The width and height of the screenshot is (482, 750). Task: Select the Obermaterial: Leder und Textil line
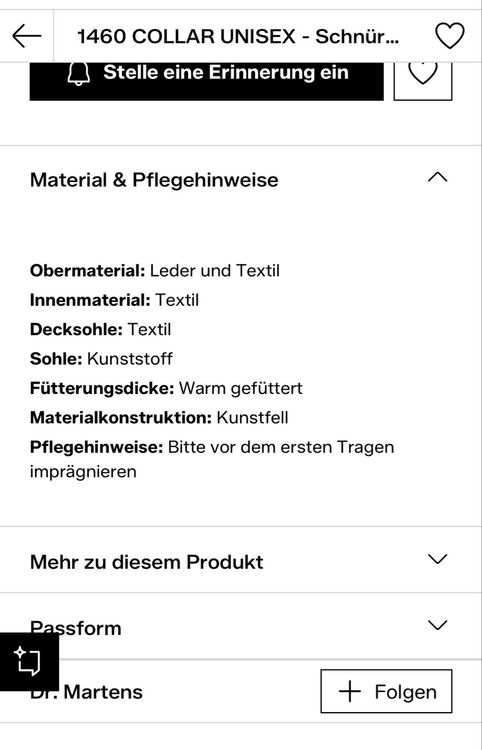tap(155, 271)
